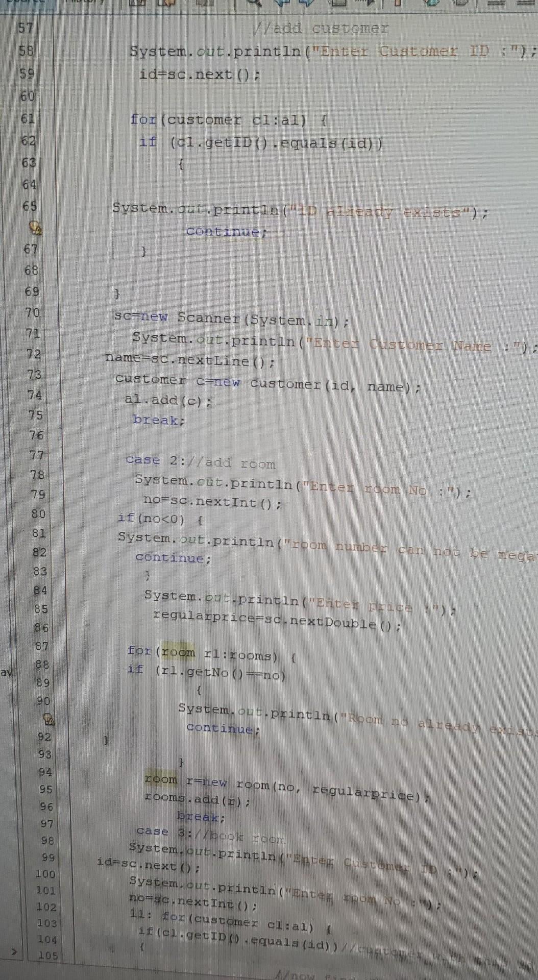Click the rooms.add(r); line
Viewport: 538px width, 980px height.
coord(197,799)
